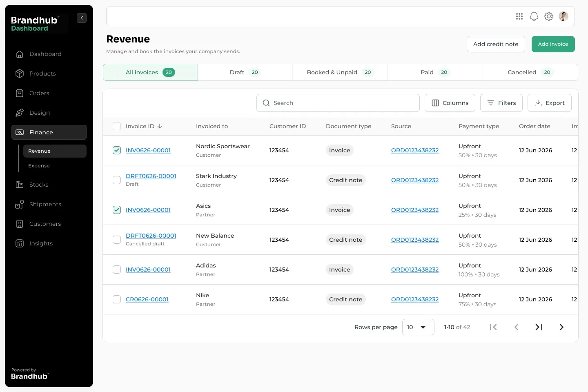The width and height of the screenshot is (588, 392).
Task: Open the Stocks section
Action: [49, 185]
